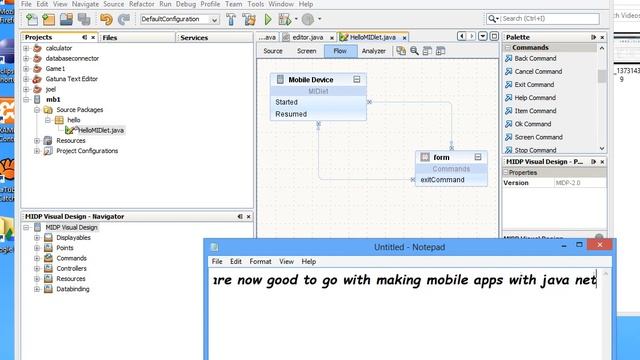640x360 pixels.
Task: Click the Redo toolbar icon
Action: tap(124, 19)
